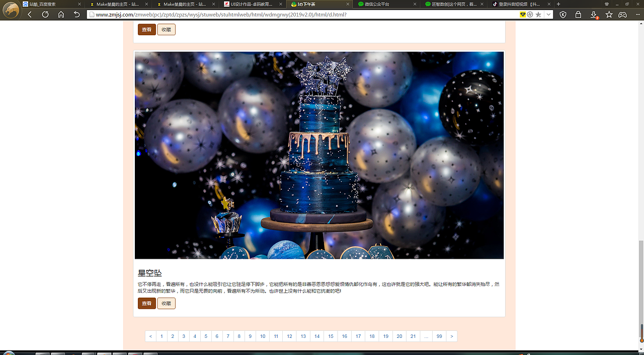The image size is (644, 355).
Task: Go to browser home page icon
Action: coord(61,15)
